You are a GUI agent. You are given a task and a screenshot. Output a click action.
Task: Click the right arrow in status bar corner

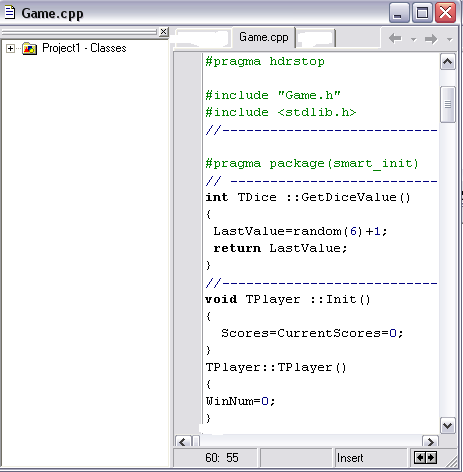pyautogui.click(x=431, y=458)
